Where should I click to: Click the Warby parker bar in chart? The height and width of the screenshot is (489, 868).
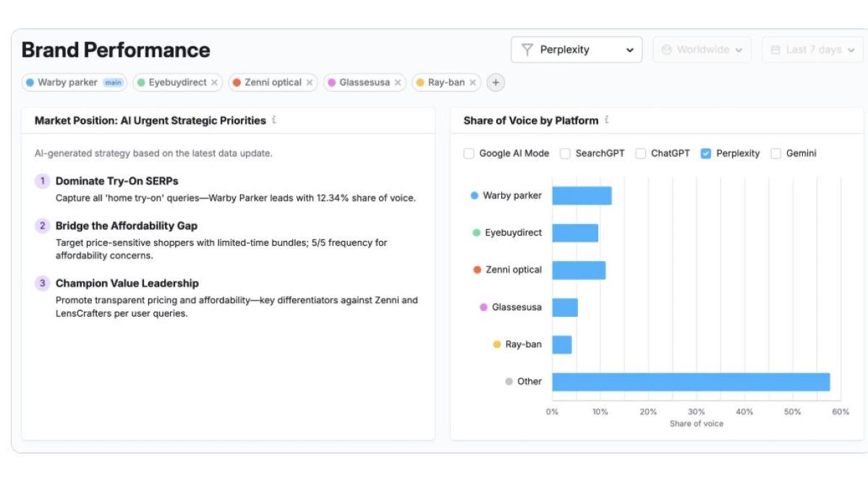(582, 195)
